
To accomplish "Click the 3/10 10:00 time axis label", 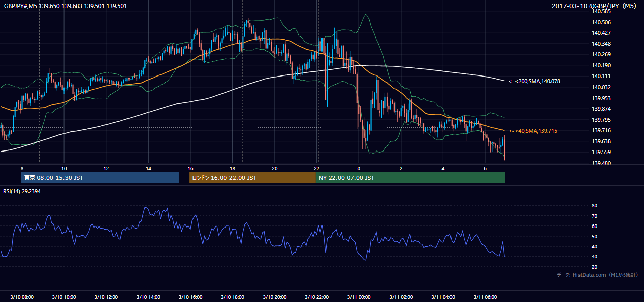I will tap(63, 297).
